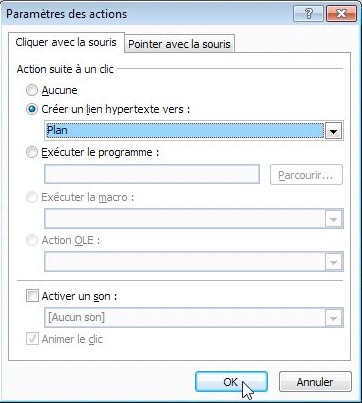
Task: Open the Action OLE dropdown list
Action: pos(194,261)
